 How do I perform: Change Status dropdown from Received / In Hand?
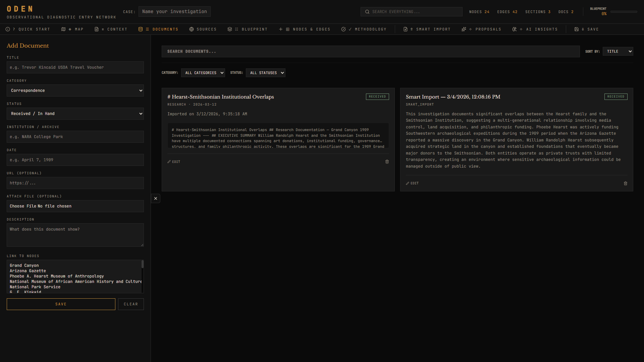(75, 114)
